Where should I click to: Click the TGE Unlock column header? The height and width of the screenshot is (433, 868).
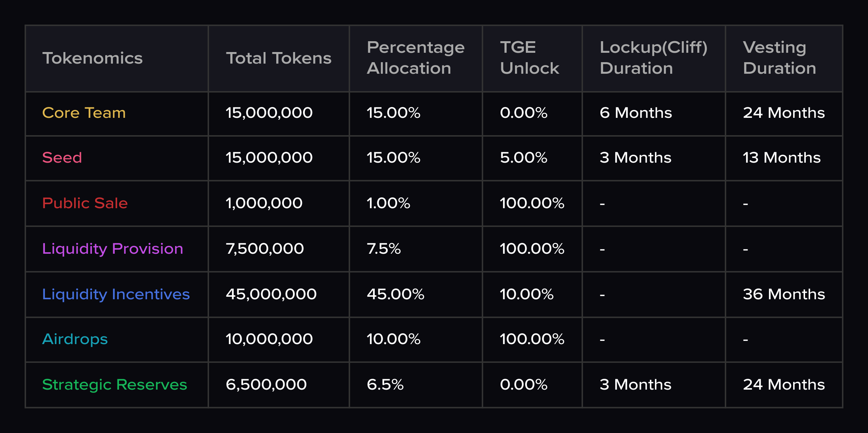(x=529, y=58)
